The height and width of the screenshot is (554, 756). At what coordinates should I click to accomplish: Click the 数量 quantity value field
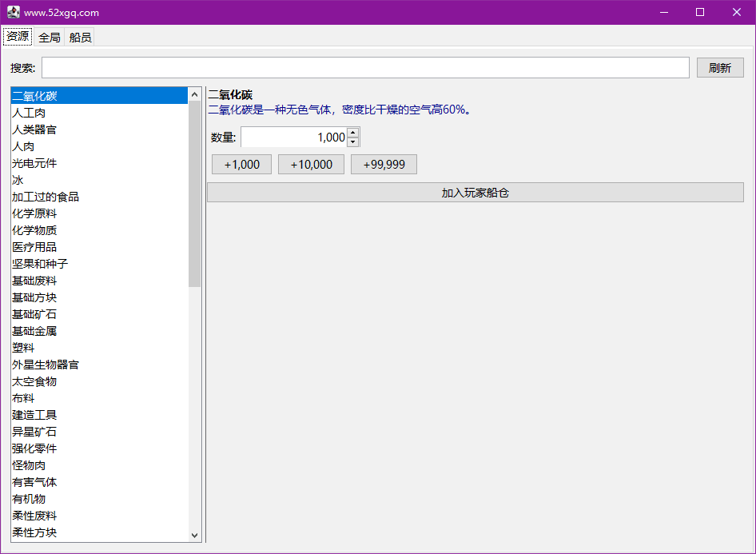point(294,137)
